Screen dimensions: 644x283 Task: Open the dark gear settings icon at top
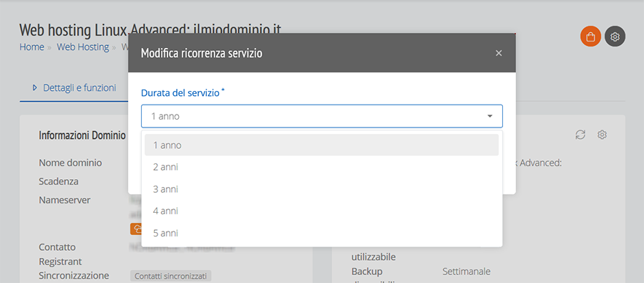[x=615, y=37]
